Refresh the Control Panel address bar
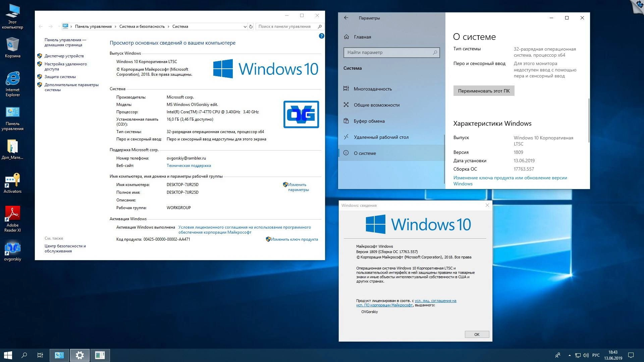Screen dimensions: 644x362 (251, 26)
